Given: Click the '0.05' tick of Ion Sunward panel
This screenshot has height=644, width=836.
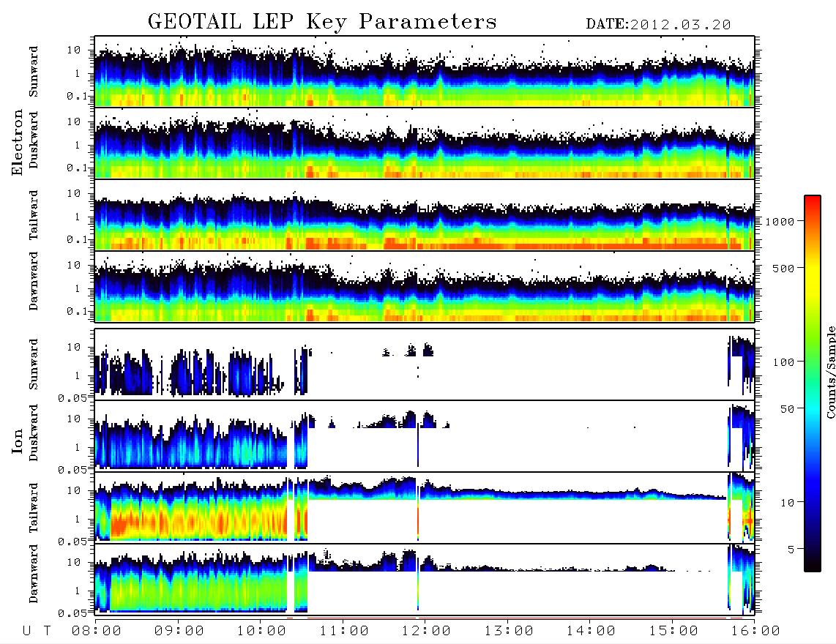Looking at the screenshot, I should tap(72, 397).
